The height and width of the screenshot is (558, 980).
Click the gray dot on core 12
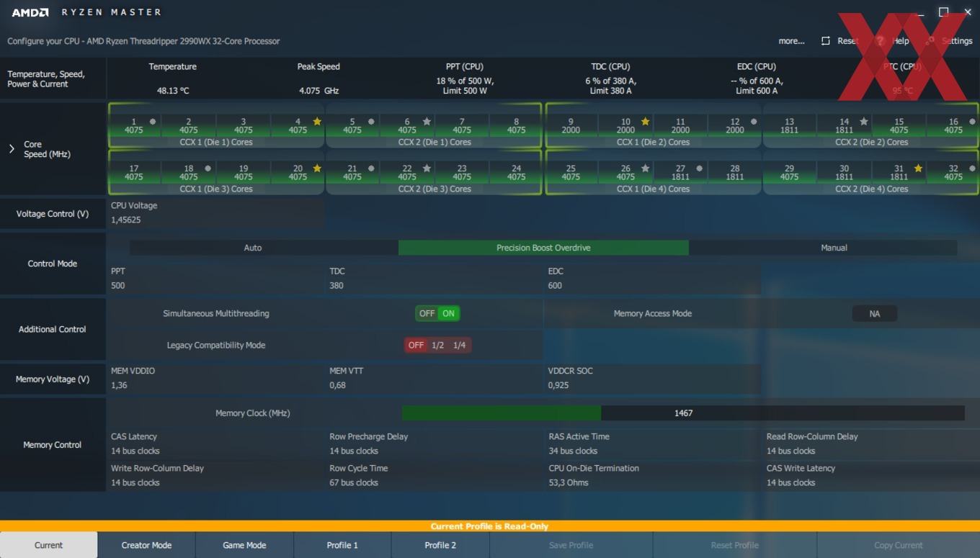(x=754, y=122)
